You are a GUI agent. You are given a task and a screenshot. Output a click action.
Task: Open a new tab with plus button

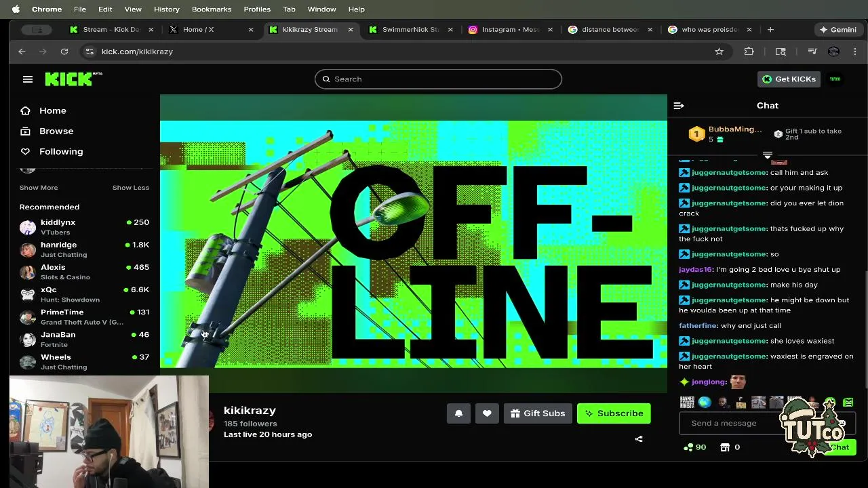pos(770,30)
